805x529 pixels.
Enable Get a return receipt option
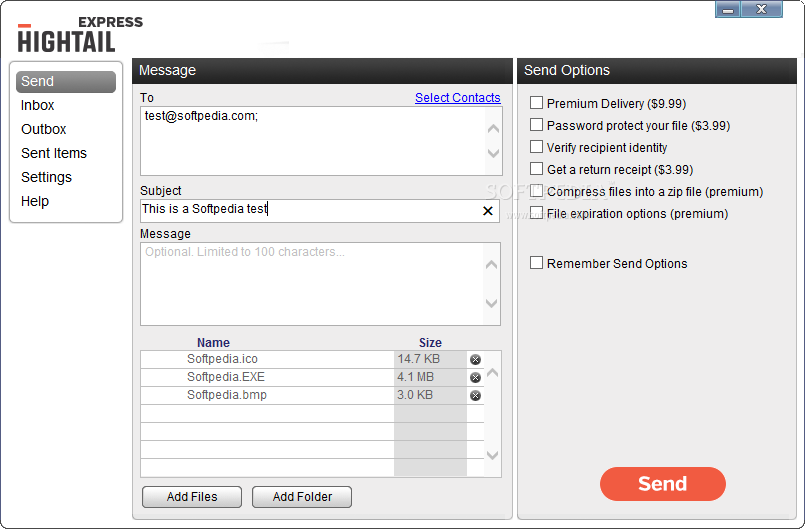(x=536, y=169)
